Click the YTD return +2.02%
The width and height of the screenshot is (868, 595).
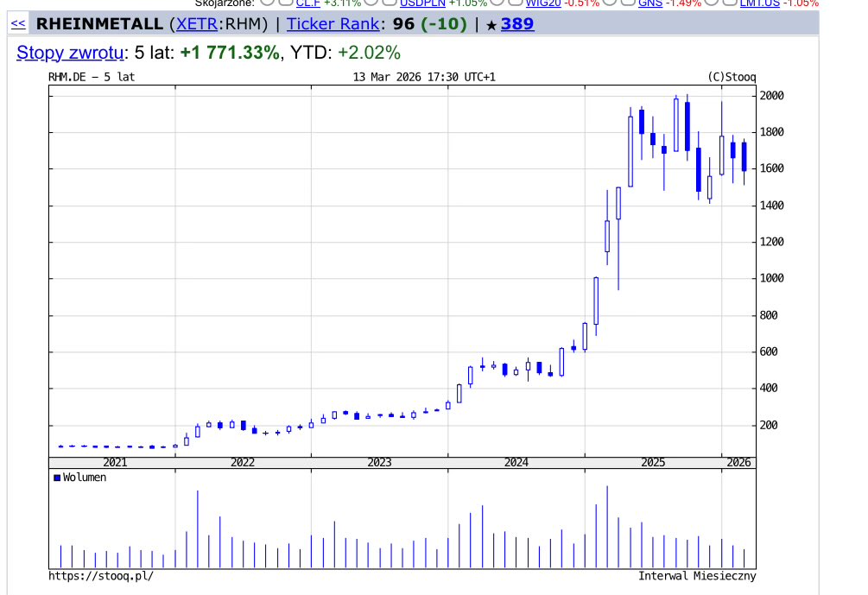369,53
